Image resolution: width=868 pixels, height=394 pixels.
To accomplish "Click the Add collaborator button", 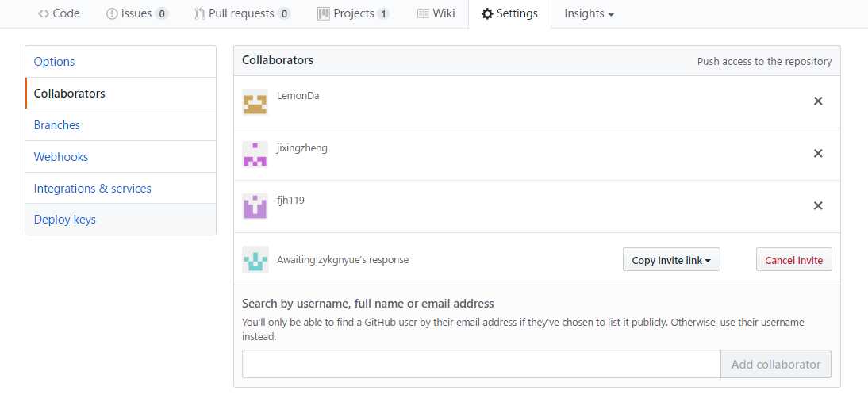I will tap(775, 364).
